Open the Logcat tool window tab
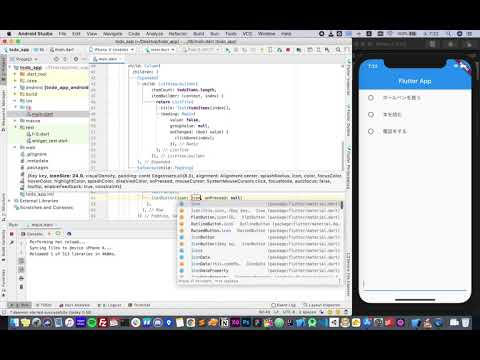 (110, 305)
